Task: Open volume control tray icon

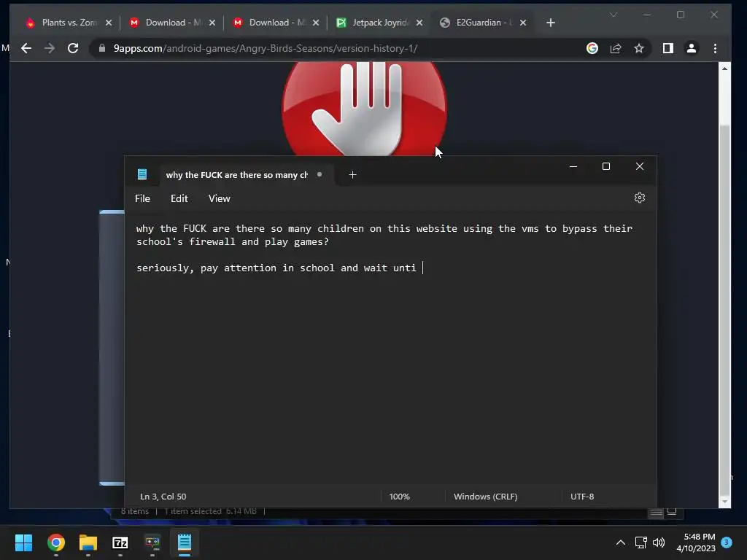Action: pyautogui.click(x=659, y=542)
